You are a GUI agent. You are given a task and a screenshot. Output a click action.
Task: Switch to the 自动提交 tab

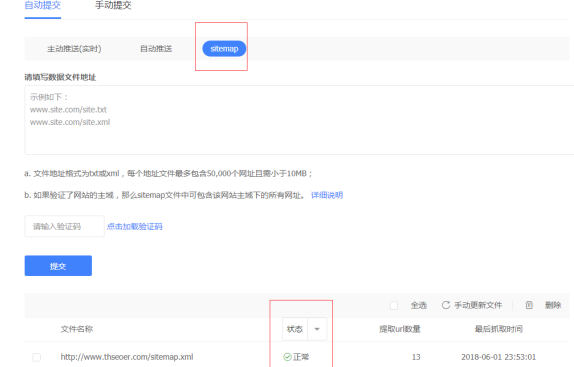point(42,5)
